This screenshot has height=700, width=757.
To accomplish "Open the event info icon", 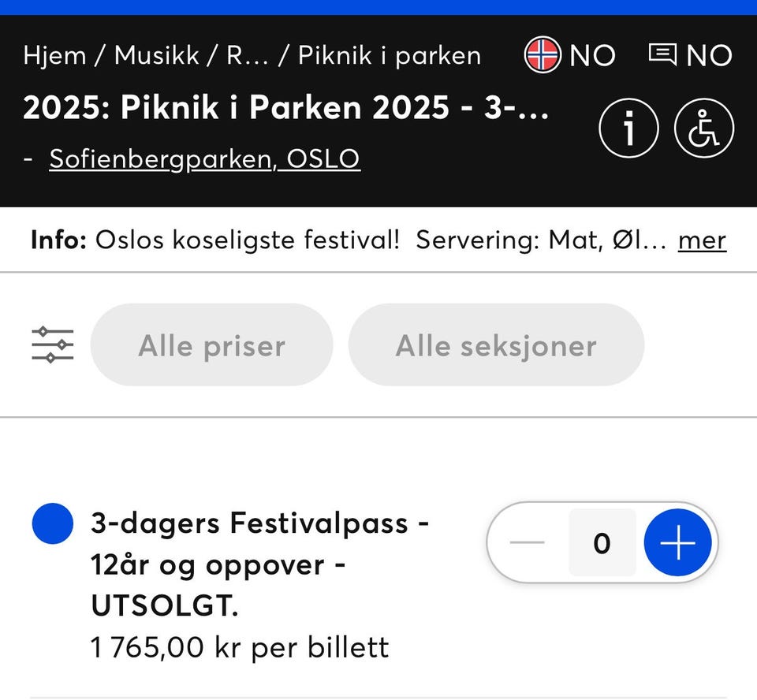I will [x=628, y=130].
